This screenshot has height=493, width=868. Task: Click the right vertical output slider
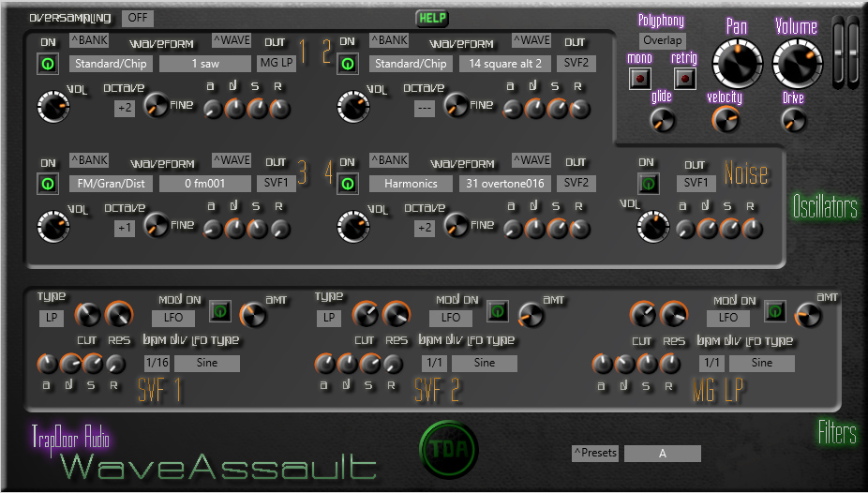tap(854, 52)
